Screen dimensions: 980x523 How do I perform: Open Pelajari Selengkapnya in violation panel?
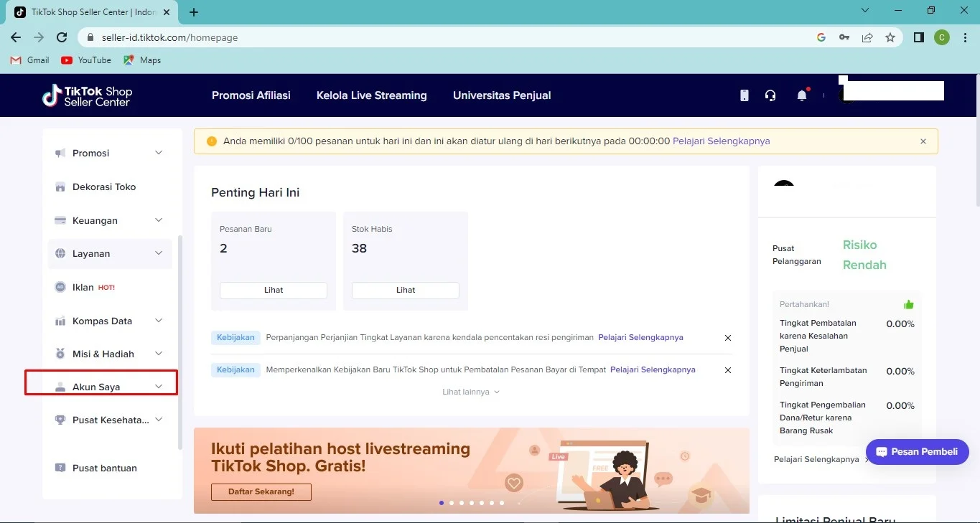click(x=816, y=459)
